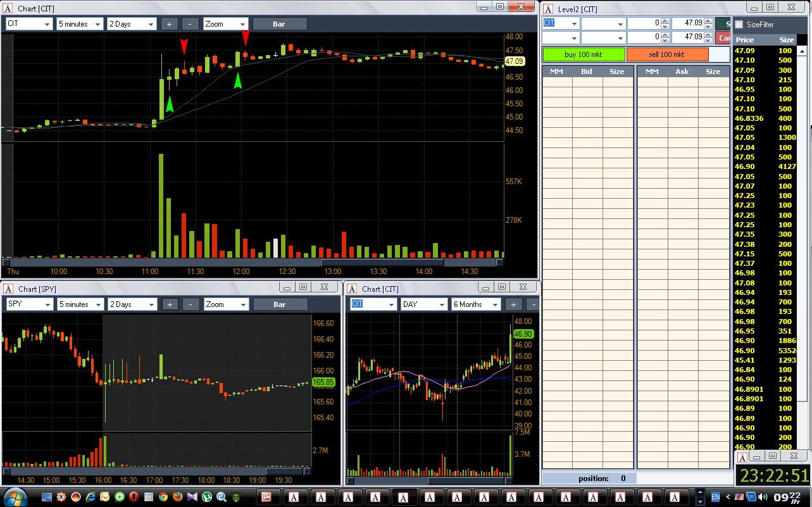This screenshot has height=507, width=812.
Task: Open the CIT symbol dropdown in Level2
Action: coord(561,23)
